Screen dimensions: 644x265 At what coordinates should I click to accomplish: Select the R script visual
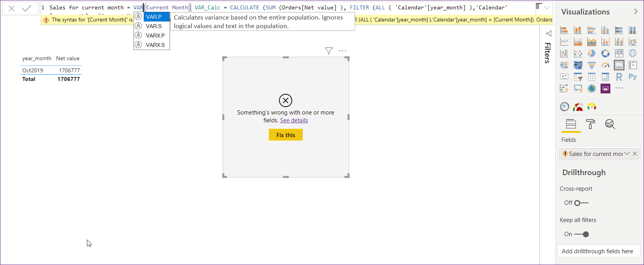pyautogui.click(x=619, y=77)
